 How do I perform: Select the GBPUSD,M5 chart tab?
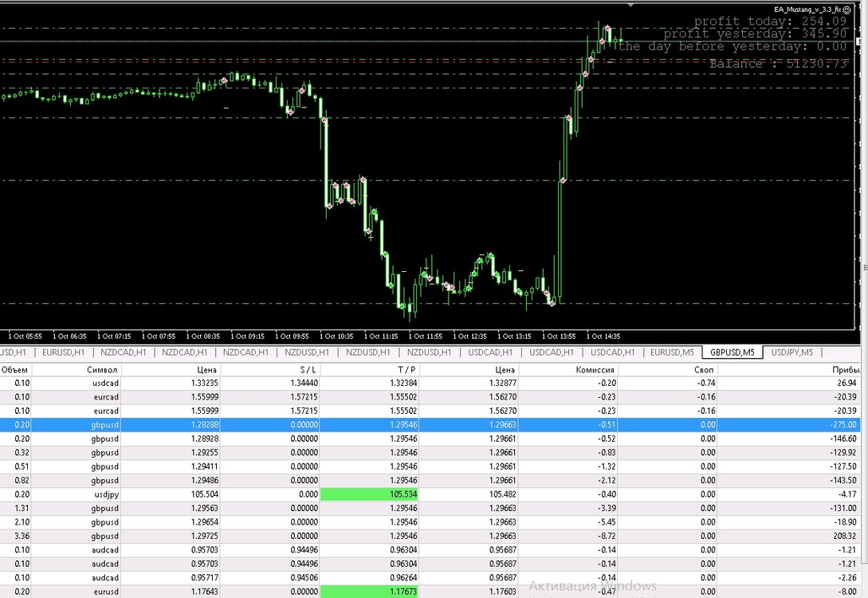pyautogui.click(x=732, y=352)
